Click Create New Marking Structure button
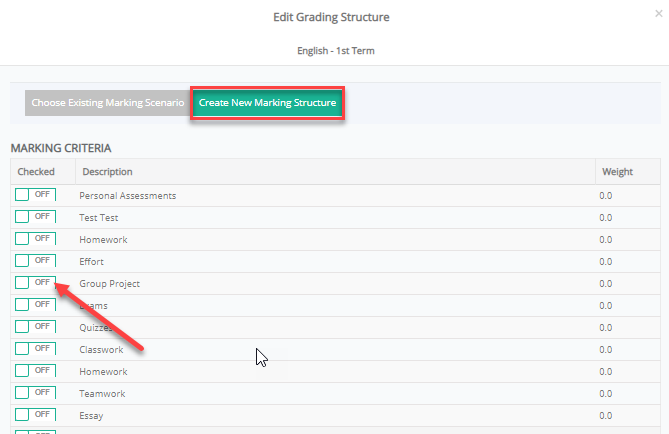669x434 pixels. (x=268, y=103)
